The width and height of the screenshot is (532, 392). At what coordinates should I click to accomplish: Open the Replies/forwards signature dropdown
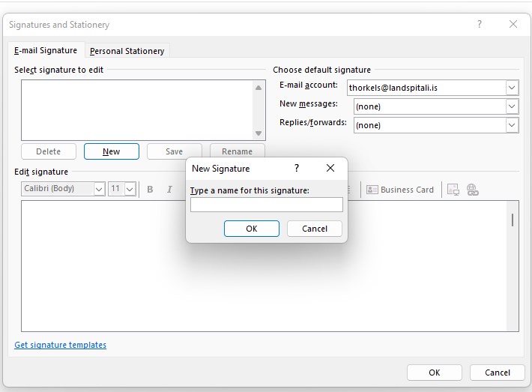[512, 125]
